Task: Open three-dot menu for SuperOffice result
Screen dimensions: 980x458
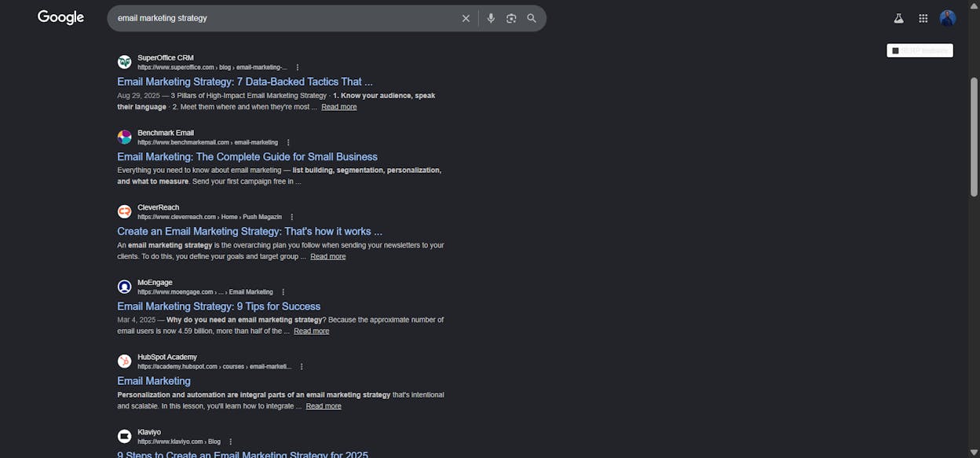Action: click(x=298, y=68)
